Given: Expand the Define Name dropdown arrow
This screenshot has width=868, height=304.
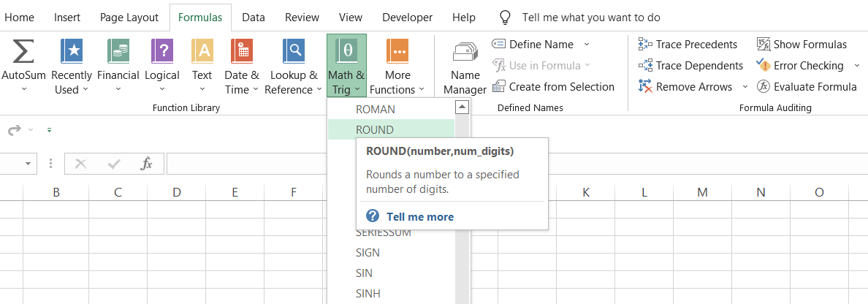Looking at the screenshot, I should pyautogui.click(x=586, y=45).
